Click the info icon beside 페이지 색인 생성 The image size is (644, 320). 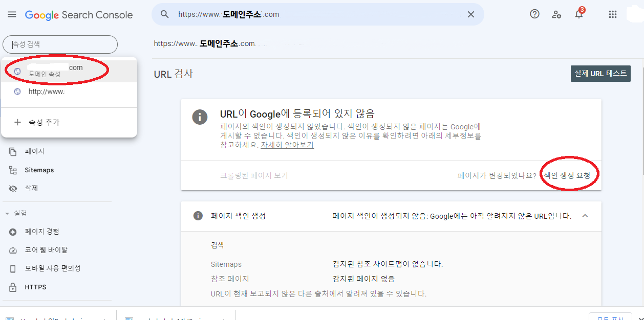pyautogui.click(x=198, y=216)
